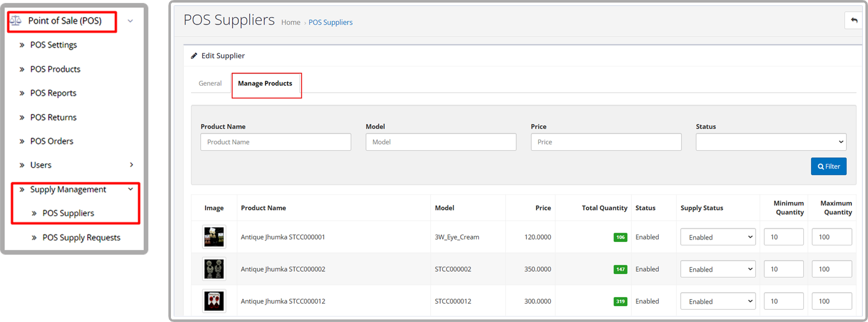Open the Antique Jhumka STCC000012 product image
The image size is (868, 322).
tap(214, 301)
